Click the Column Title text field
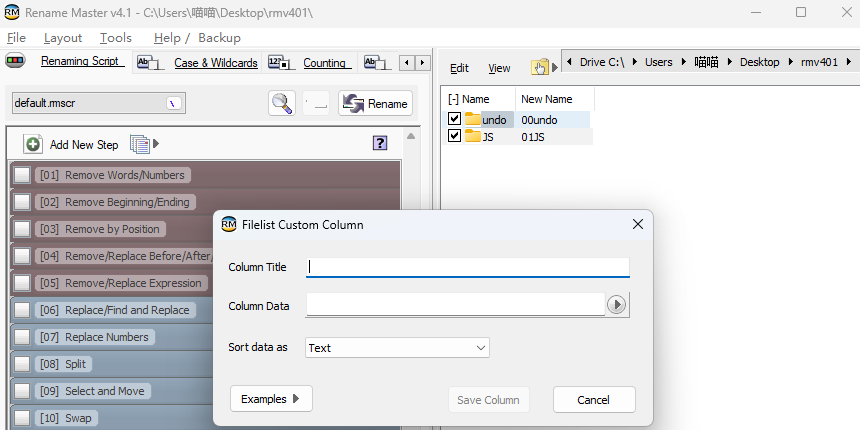Viewport: 860px width, 430px height. pyautogui.click(x=468, y=267)
